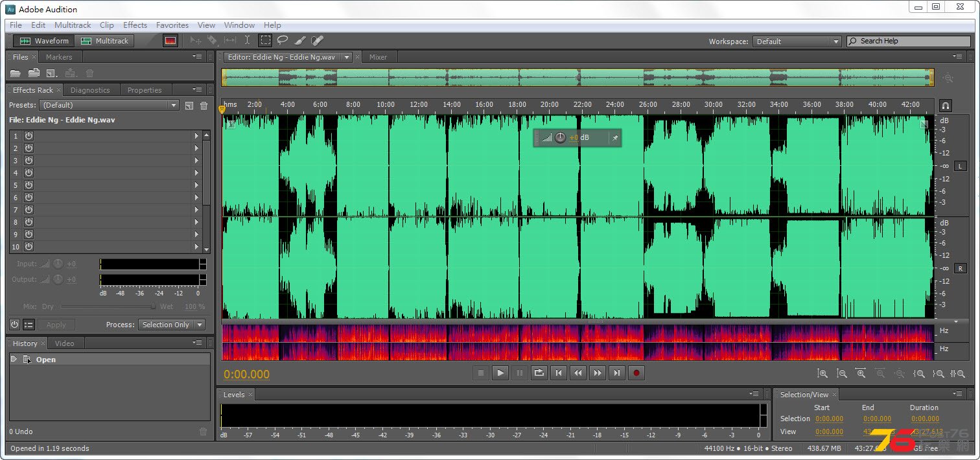
Task: Click the Rewind button
Action: (x=577, y=373)
